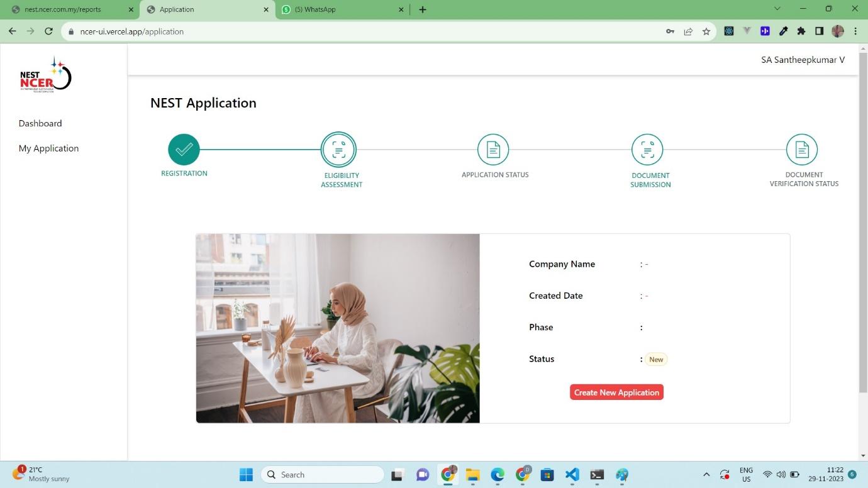Show hidden system tray icons
This screenshot has height=488, width=868.
706,475
